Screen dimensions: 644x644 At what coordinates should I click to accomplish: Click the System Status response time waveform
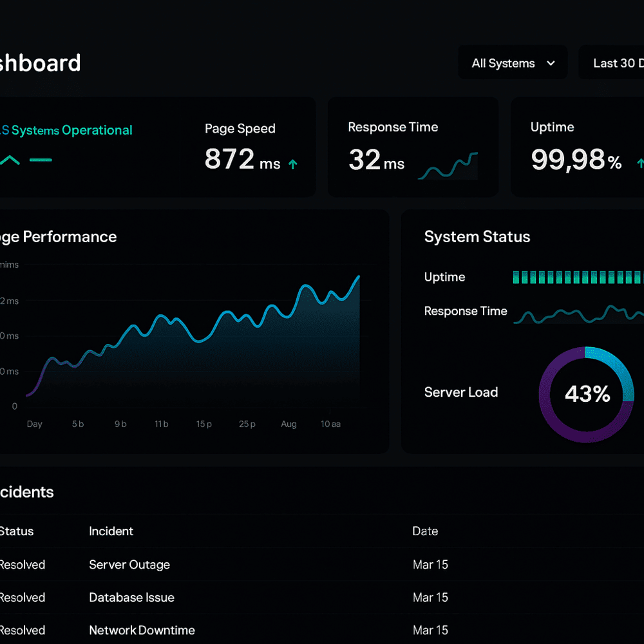[580, 315]
